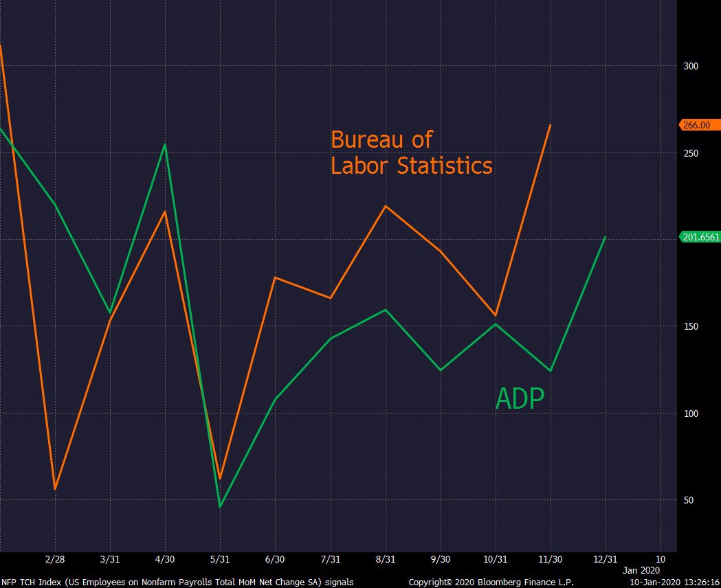Image resolution: width=721 pixels, height=588 pixels.
Task: Click the green line's 5/31 low point
Action: click(220, 507)
